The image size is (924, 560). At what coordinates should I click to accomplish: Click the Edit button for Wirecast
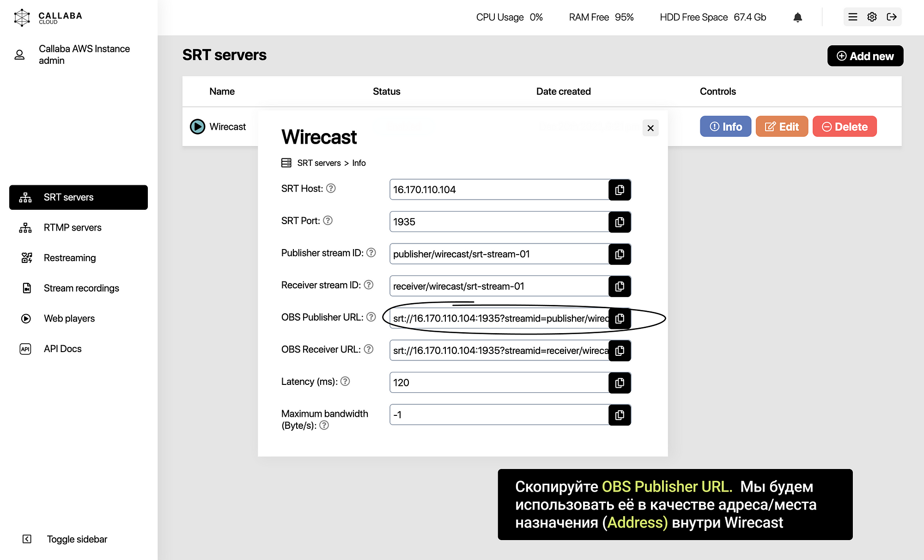782,127
